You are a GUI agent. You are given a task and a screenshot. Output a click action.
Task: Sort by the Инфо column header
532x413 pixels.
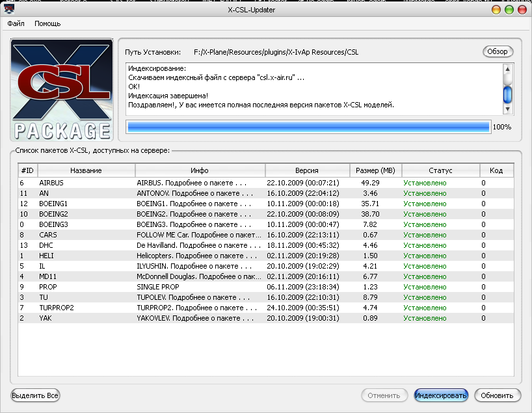200,170
